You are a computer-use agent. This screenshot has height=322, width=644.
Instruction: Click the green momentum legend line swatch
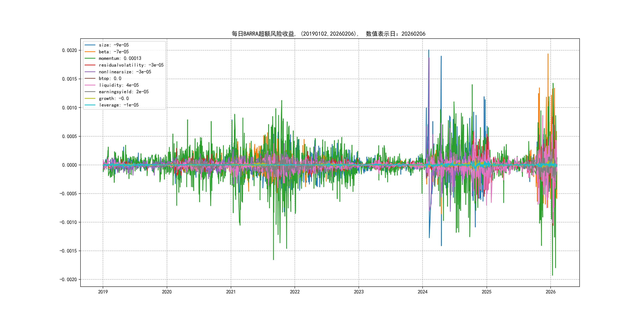pyautogui.click(x=90, y=58)
